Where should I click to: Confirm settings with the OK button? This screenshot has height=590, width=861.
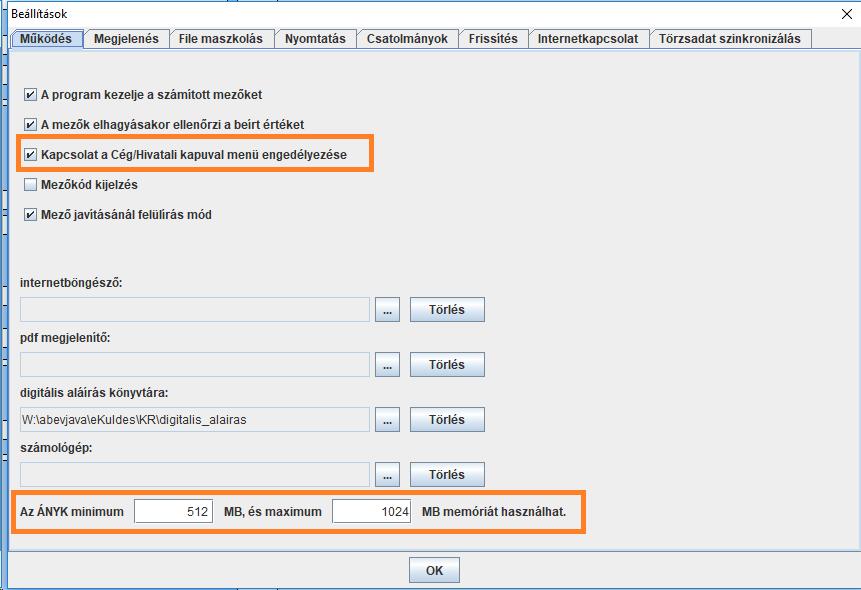[x=434, y=570]
